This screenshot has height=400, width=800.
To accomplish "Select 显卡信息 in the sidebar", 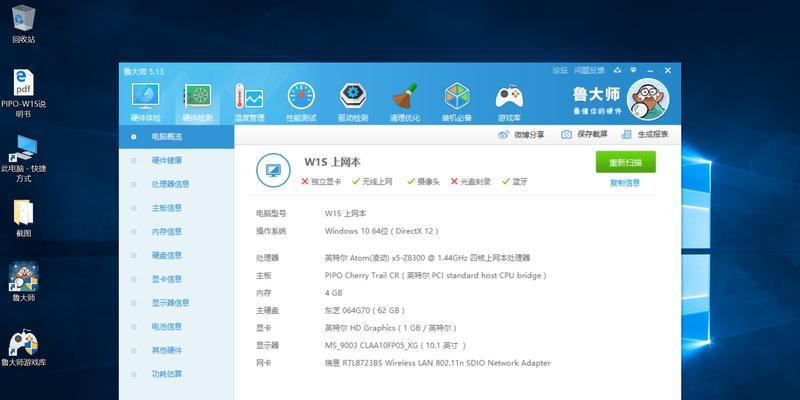I will 177,279.
